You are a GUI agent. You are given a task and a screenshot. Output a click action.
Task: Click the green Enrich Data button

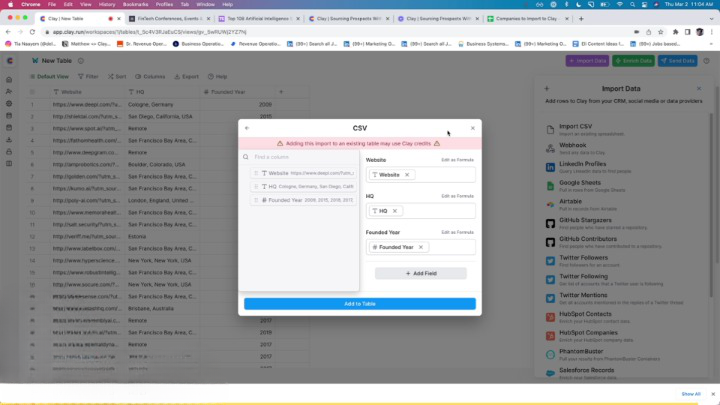click(x=633, y=61)
